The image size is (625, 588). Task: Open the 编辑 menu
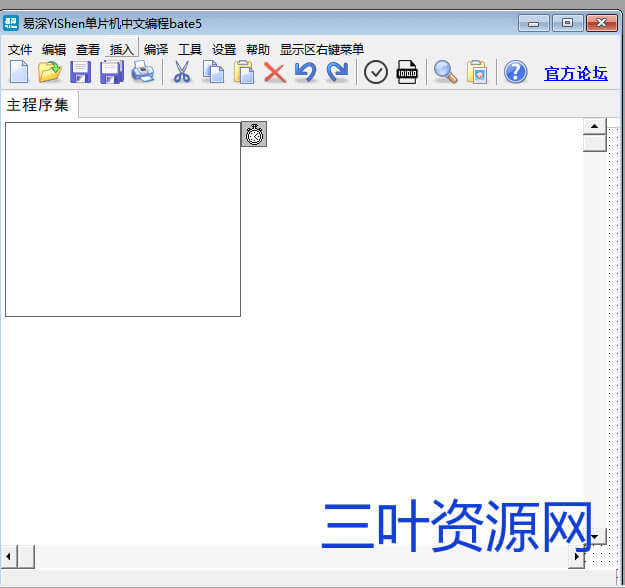coord(54,49)
